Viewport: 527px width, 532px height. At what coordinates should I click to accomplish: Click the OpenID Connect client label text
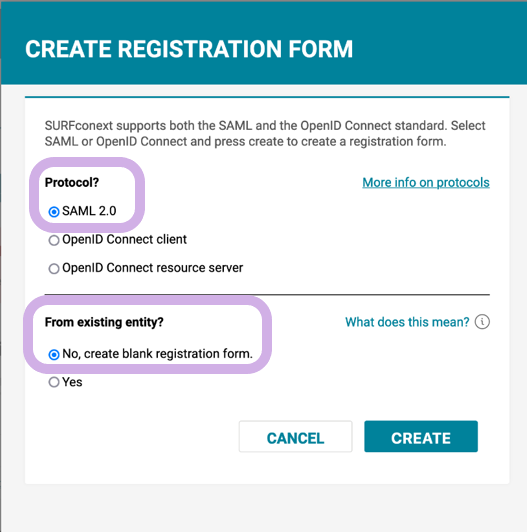tap(125, 240)
